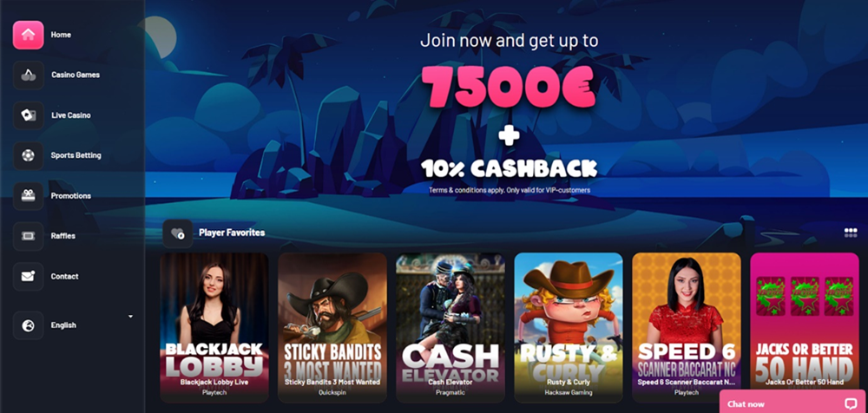Click the Promotions gift icon
Viewport: 868px width, 413px height.
point(29,196)
